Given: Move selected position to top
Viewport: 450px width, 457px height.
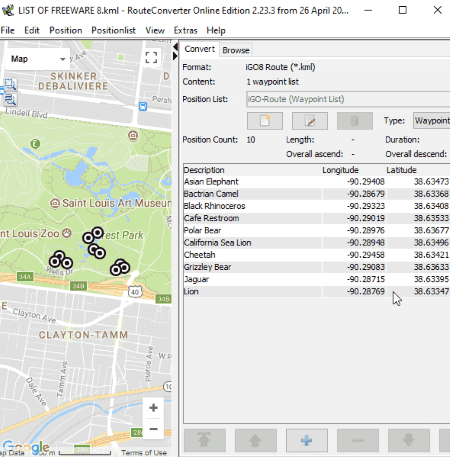Looking at the screenshot, I should pos(205,440).
